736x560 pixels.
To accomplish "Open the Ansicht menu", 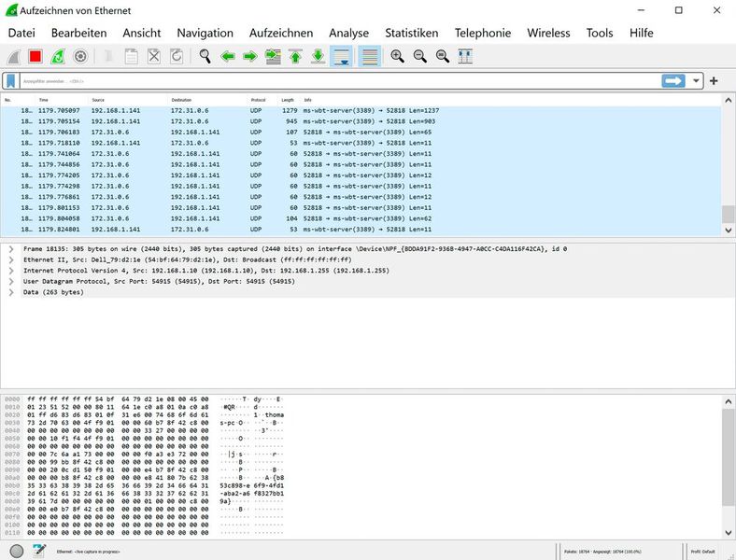I will coord(142,33).
